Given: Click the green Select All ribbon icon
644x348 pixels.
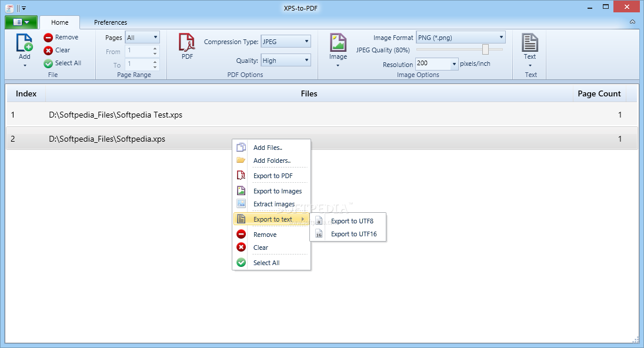Looking at the screenshot, I should click(x=48, y=63).
